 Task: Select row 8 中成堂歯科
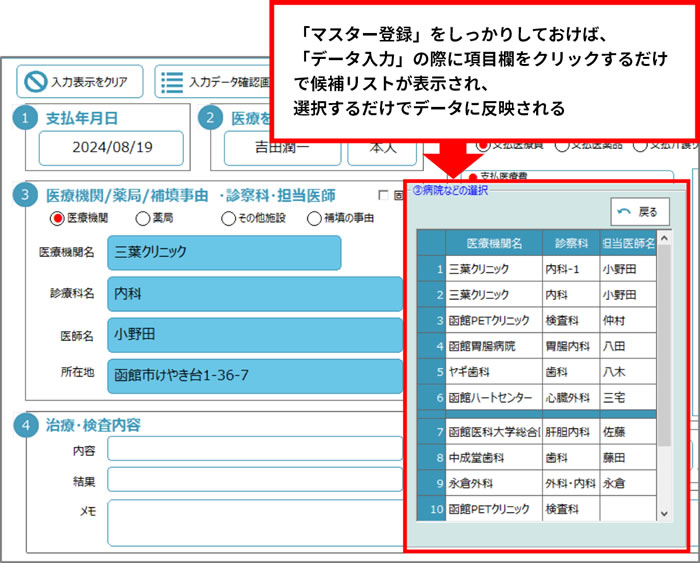coord(537,458)
